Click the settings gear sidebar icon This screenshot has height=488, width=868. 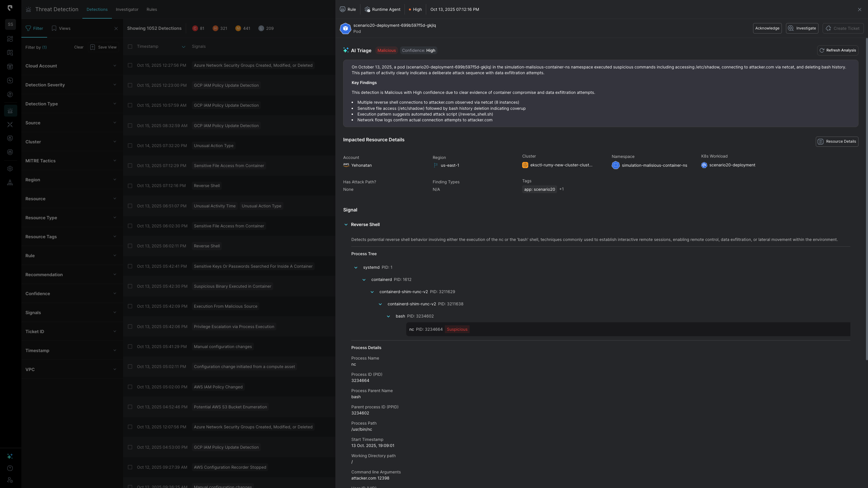10,169
